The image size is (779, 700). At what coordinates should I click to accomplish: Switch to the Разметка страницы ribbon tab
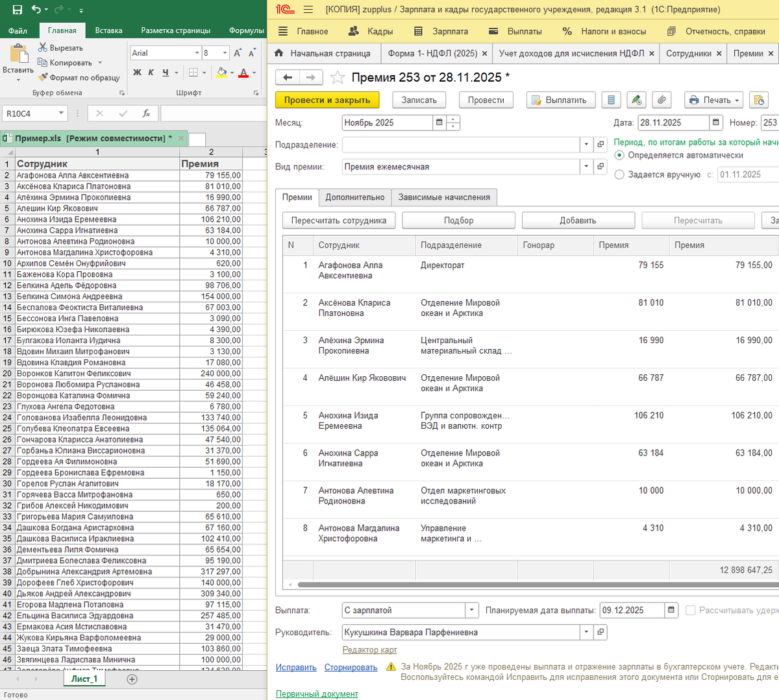(x=175, y=30)
